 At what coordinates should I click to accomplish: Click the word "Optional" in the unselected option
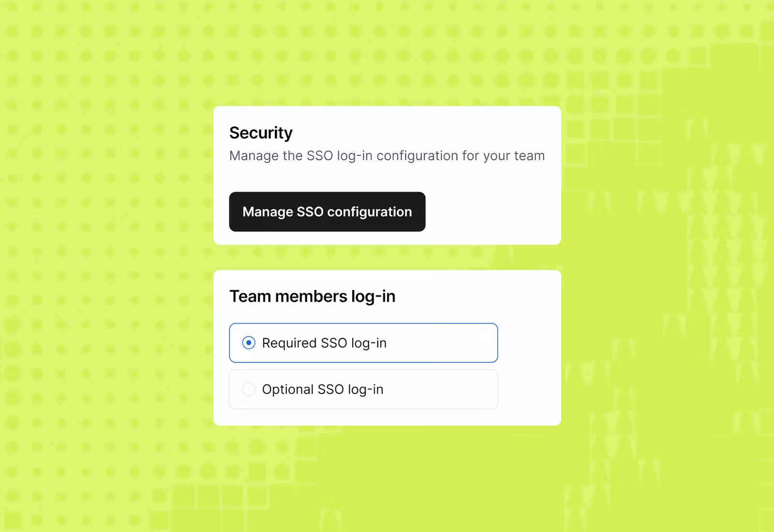click(x=288, y=389)
